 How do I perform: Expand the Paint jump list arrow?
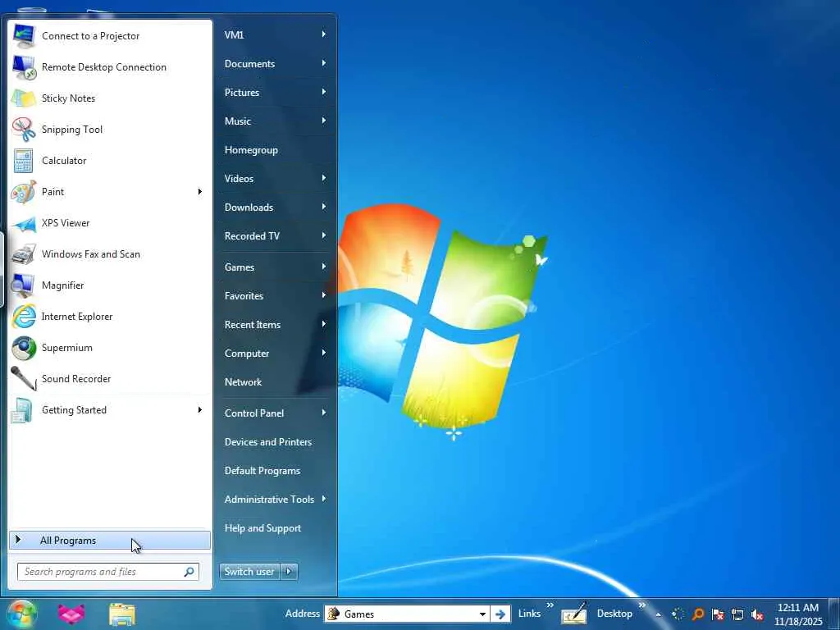pyautogui.click(x=200, y=192)
